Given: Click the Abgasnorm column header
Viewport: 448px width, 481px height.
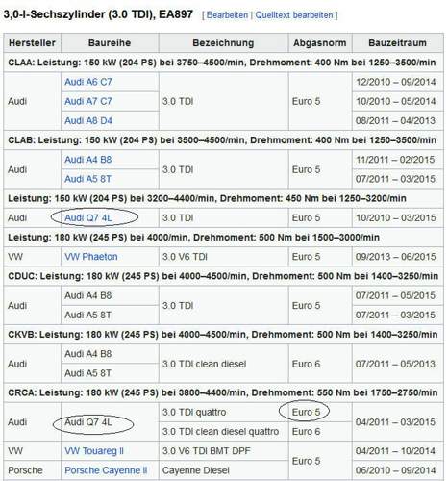Looking at the screenshot, I should 320,42.
